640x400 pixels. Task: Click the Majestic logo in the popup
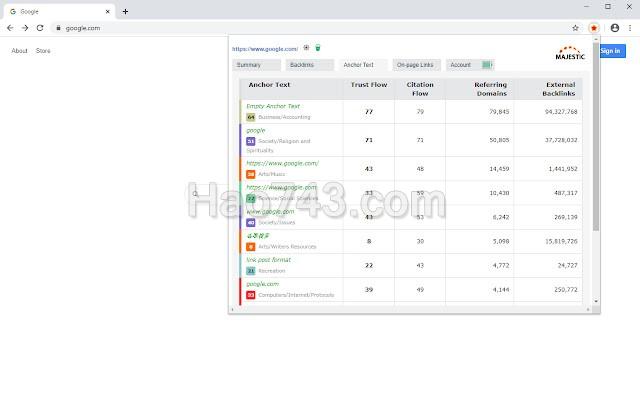click(570, 53)
